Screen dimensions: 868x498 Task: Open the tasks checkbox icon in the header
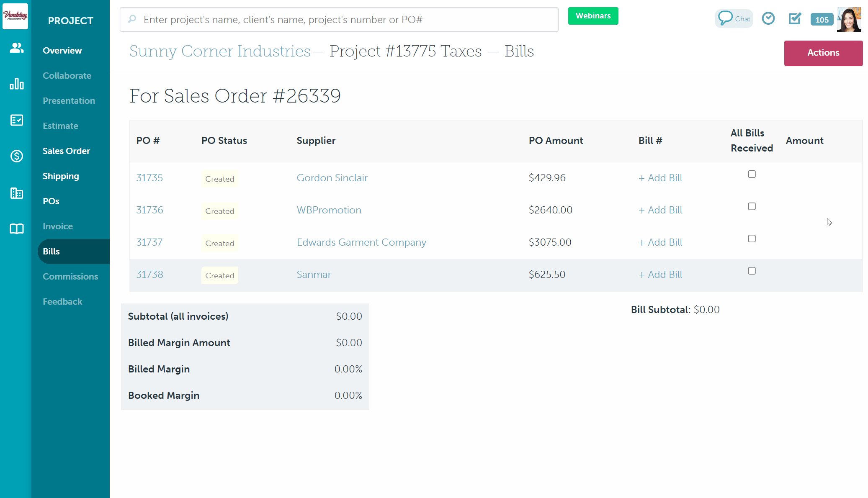(794, 18)
